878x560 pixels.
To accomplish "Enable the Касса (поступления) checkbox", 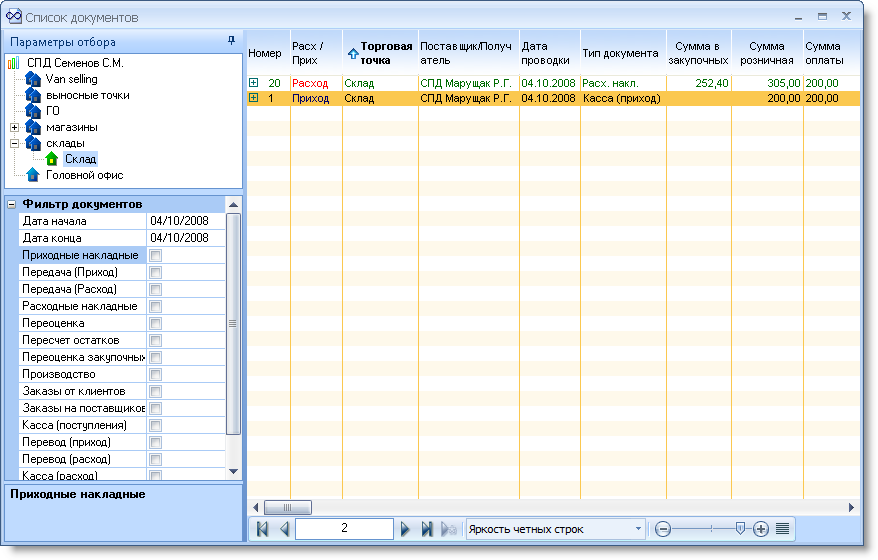I will click(156, 425).
